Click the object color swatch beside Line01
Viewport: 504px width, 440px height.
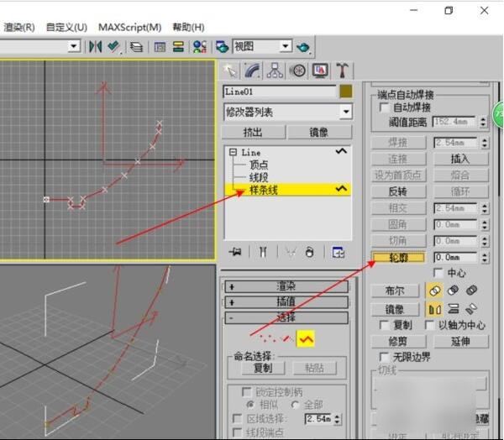click(345, 92)
